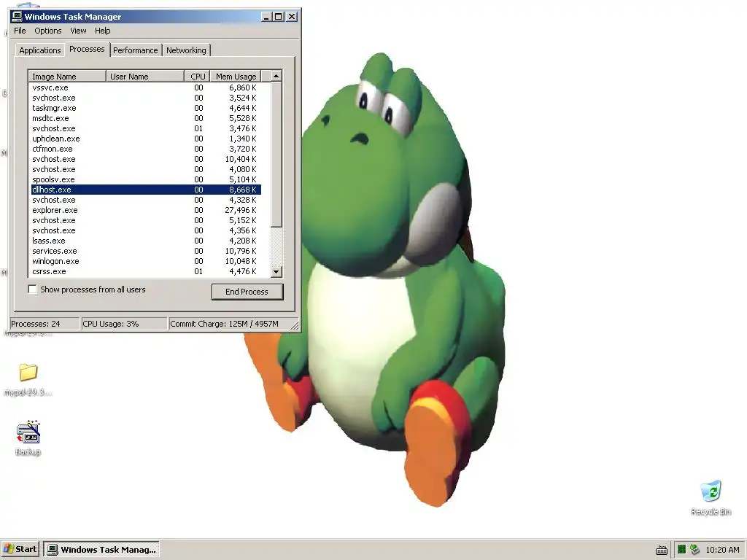The image size is (747, 560).
Task: Maximize the Windows Task Manager window
Action: 279,17
